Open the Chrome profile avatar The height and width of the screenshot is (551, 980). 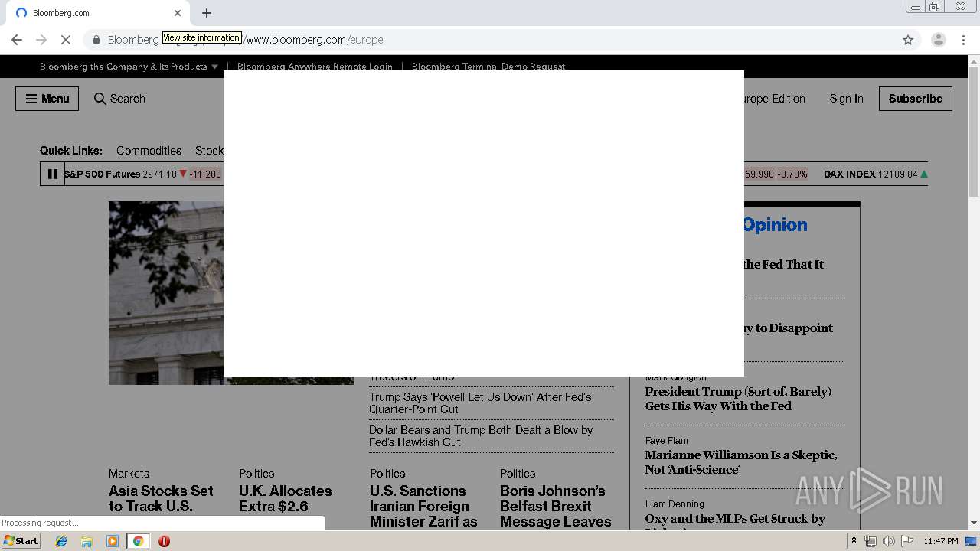coord(938,40)
